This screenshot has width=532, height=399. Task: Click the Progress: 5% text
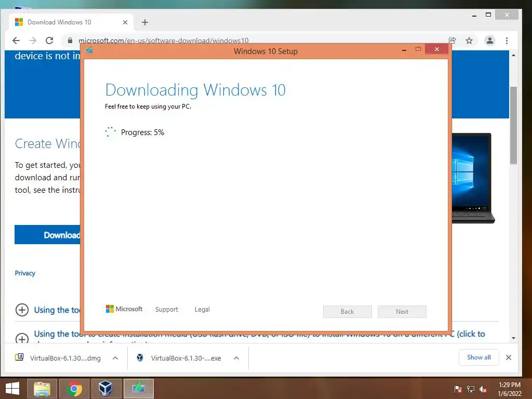click(x=142, y=132)
